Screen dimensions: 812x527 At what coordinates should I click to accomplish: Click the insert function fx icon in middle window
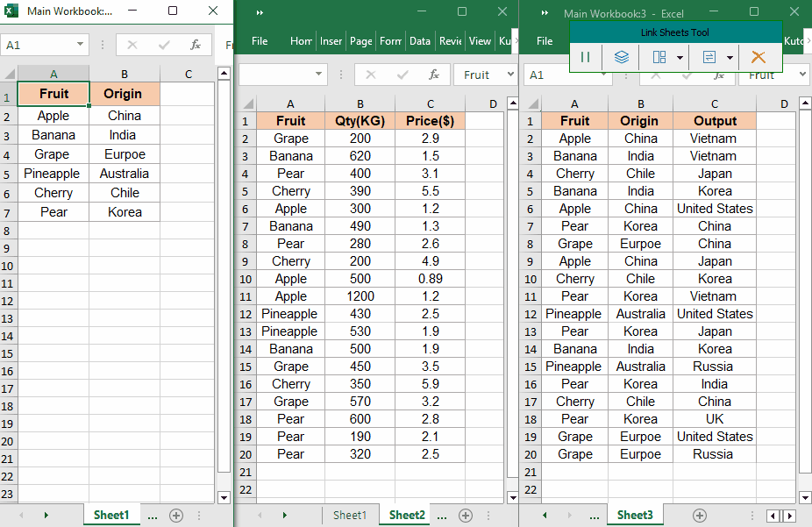click(x=433, y=75)
